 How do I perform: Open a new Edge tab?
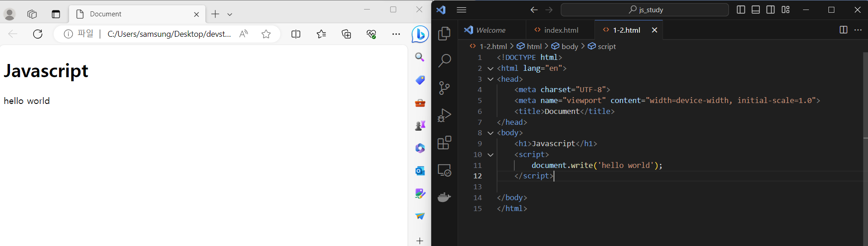(x=215, y=14)
